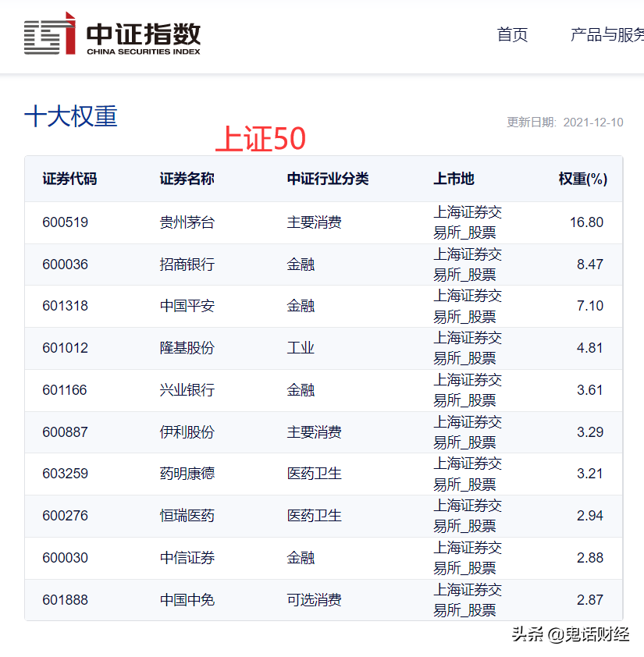This screenshot has width=644, height=657.
Task: Click 金融 in the 招商银行 row
Action: [x=301, y=265]
